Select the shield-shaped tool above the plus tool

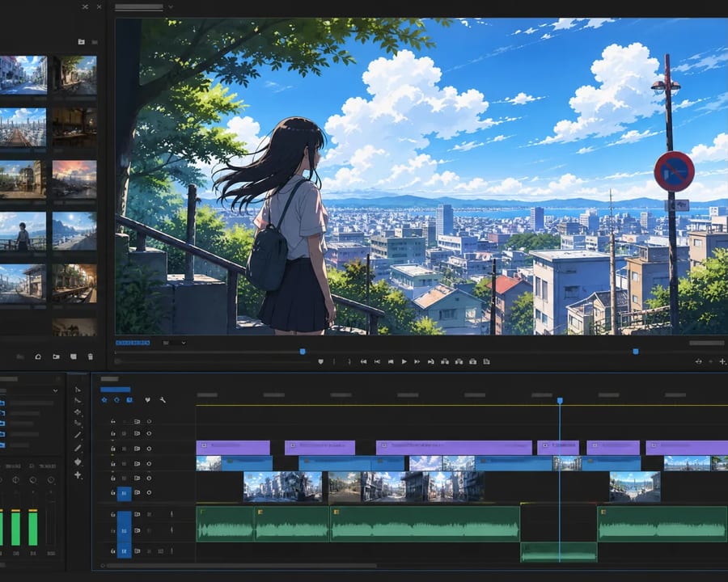click(78, 462)
